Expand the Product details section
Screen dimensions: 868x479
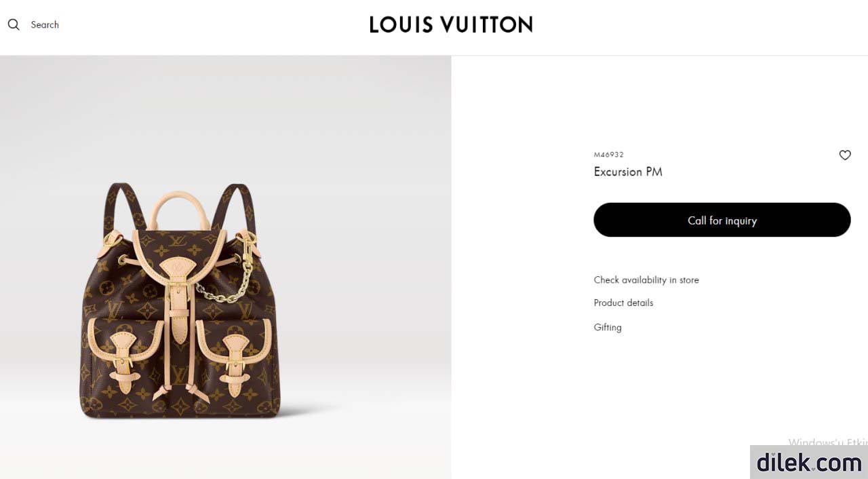pyautogui.click(x=623, y=303)
